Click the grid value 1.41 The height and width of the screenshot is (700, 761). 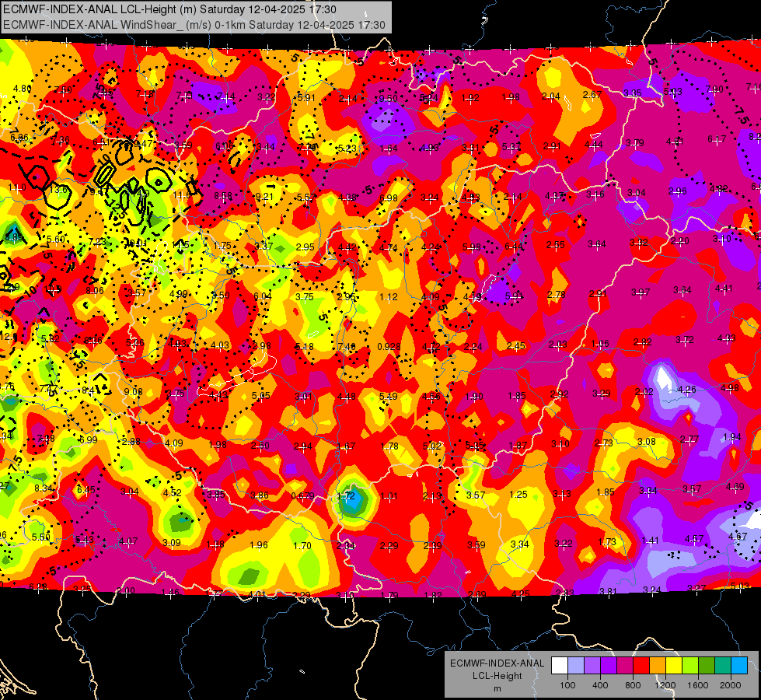(650, 541)
